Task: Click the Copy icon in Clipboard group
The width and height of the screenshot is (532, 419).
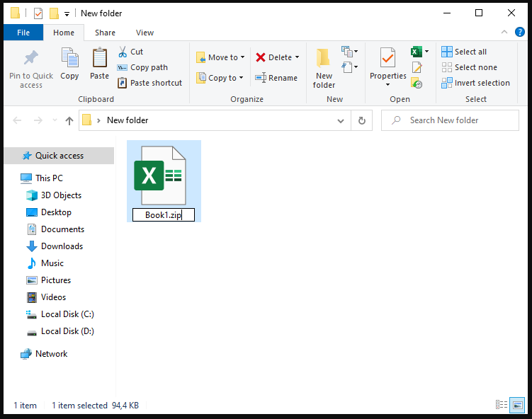Action: [x=69, y=57]
